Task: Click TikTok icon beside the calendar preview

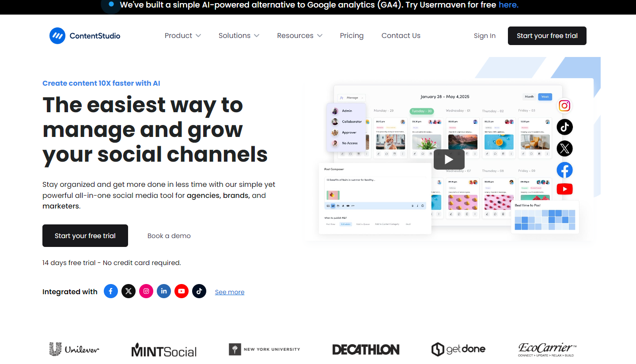Action: [x=564, y=127]
